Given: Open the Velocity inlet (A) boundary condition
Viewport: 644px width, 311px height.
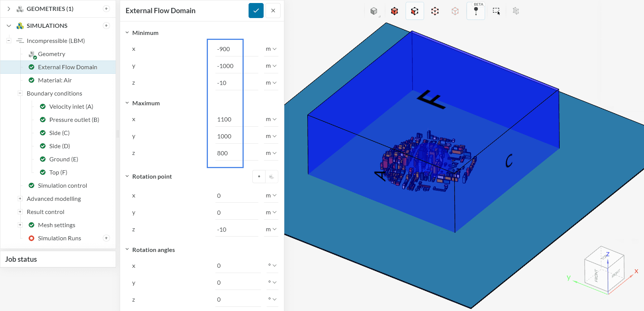Looking at the screenshot, I should tap(71, 106).
